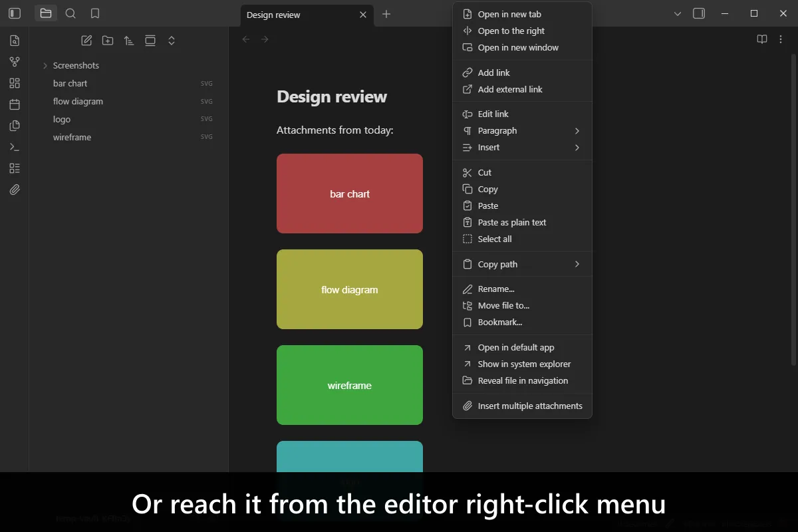Click the green wireframe image
The height and width of the screenshot is (532, 798).
click(x=350, y=385)
